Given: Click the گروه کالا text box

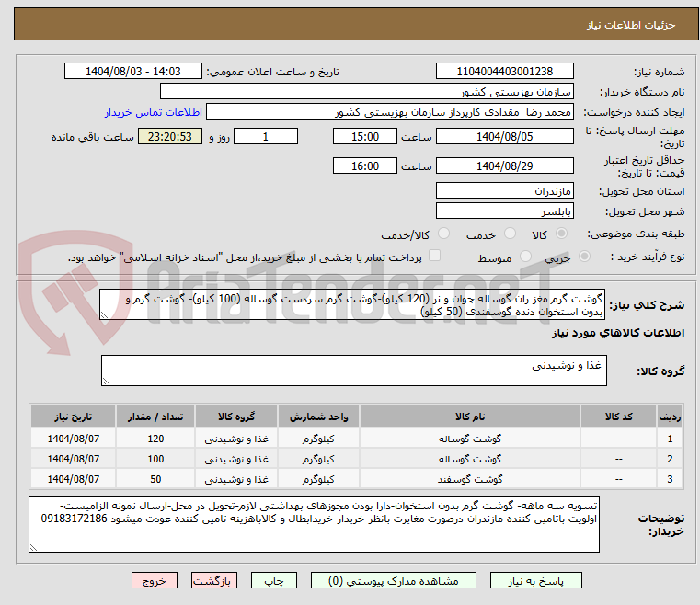Looking at the screenshot, I should pyautogui.click(x=352, y=371).
